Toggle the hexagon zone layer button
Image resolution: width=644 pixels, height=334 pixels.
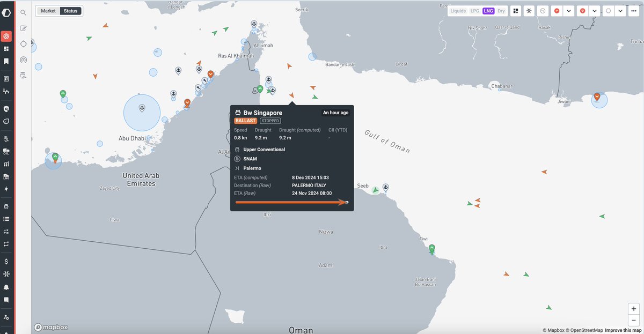coord(608,11)
